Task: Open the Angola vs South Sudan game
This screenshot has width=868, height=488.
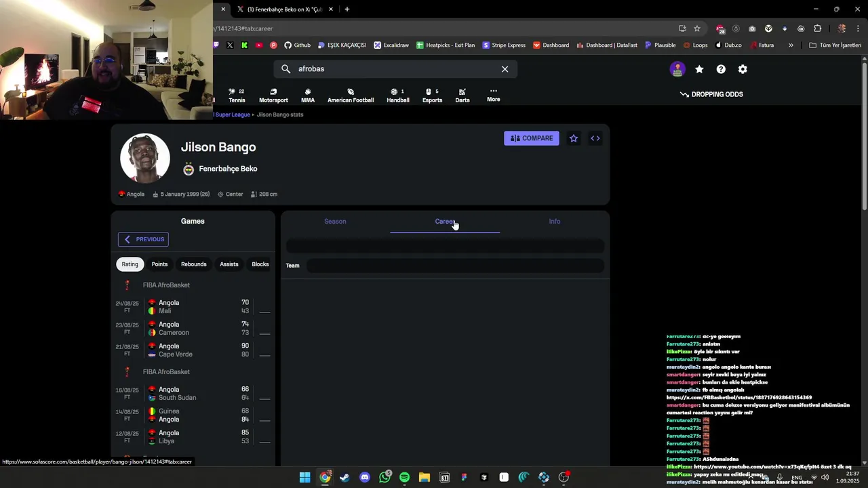Action: [x=193, y=394]
